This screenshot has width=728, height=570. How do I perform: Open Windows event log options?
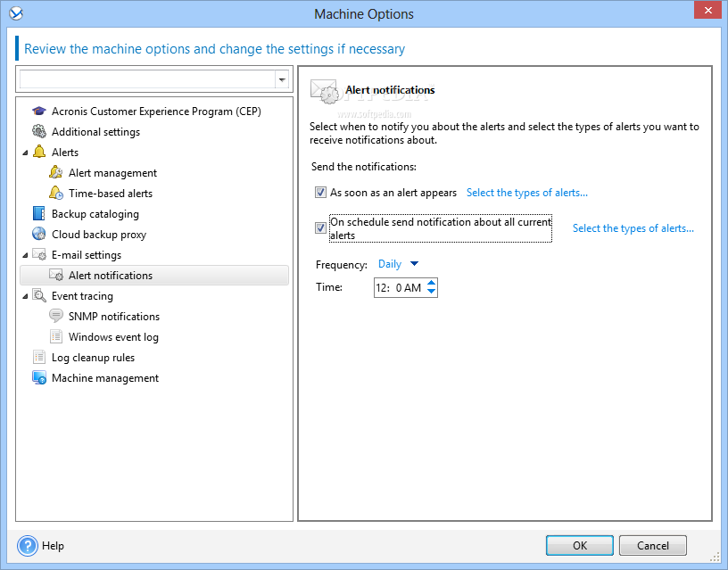(114, 337)
